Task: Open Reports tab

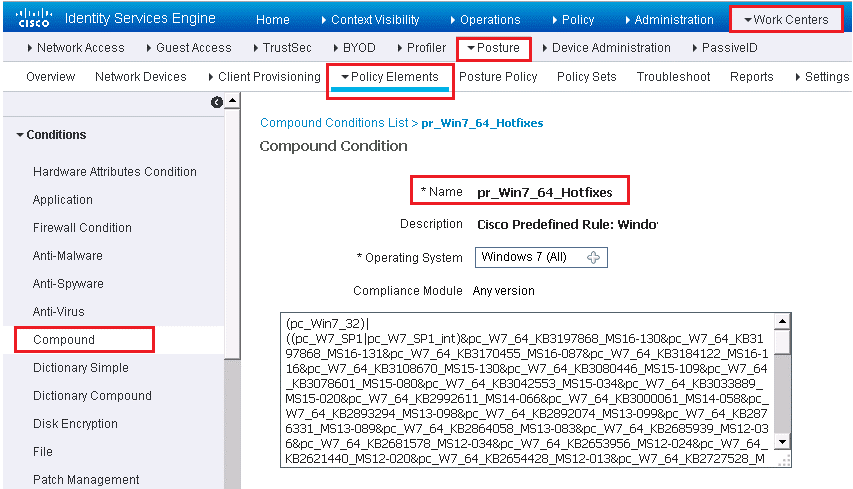Action: [751, 77]
